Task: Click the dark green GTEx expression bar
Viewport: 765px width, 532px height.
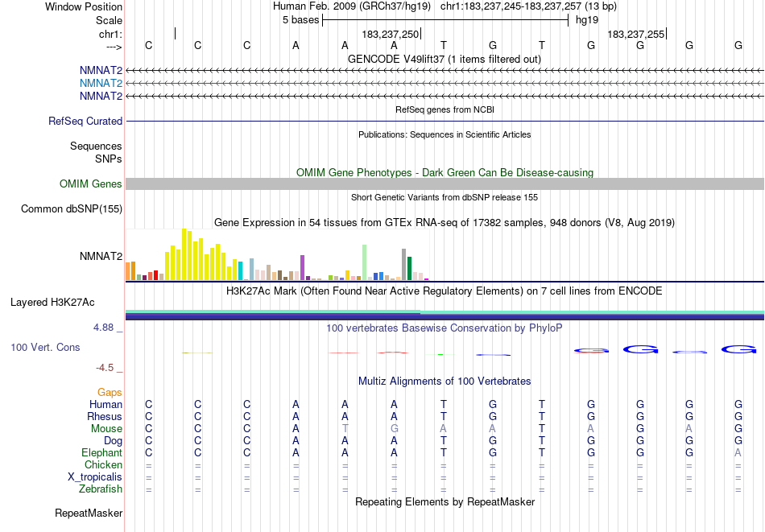Action: coord(409,268)
